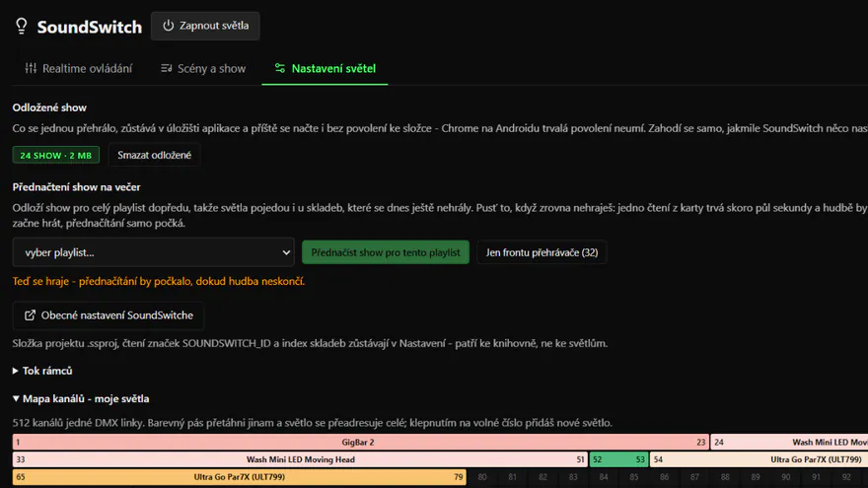Select orange Ultra Go Par7X bar 65–79

point(239,477)
